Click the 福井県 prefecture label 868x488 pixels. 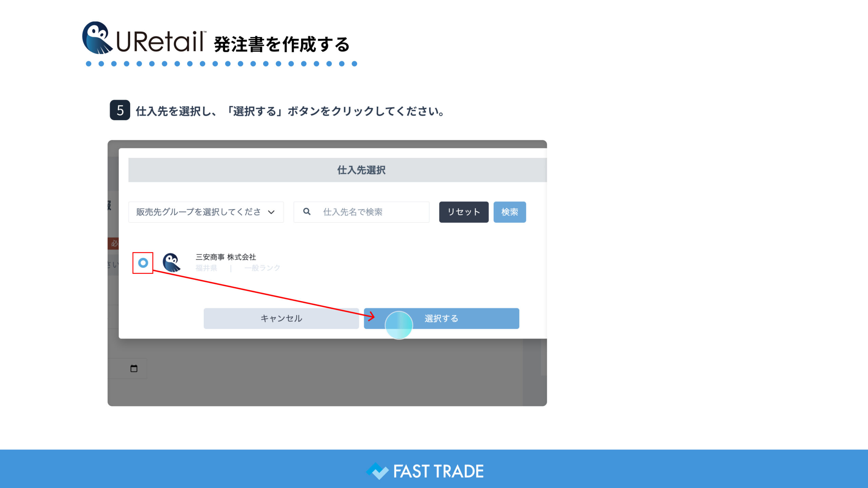pos(206,268)
